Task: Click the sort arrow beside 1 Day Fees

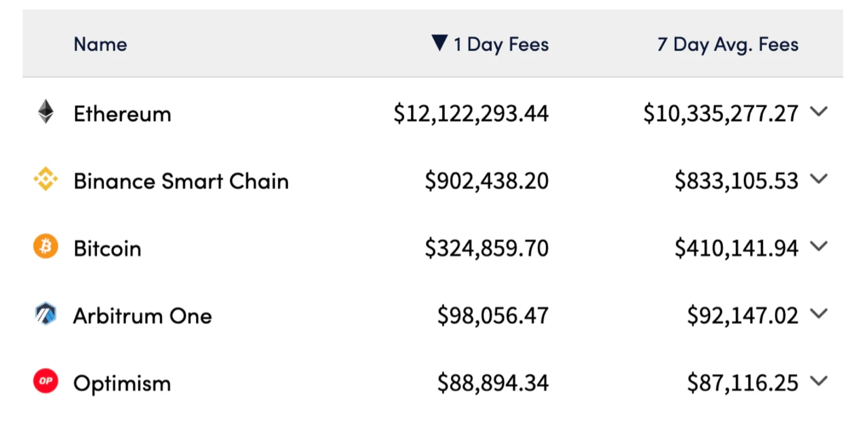Action: coord(439,43)
